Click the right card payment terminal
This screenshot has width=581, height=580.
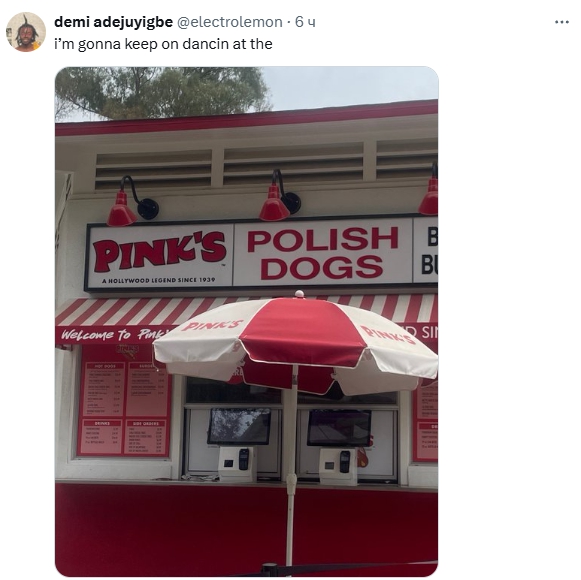tap(338, 466)
